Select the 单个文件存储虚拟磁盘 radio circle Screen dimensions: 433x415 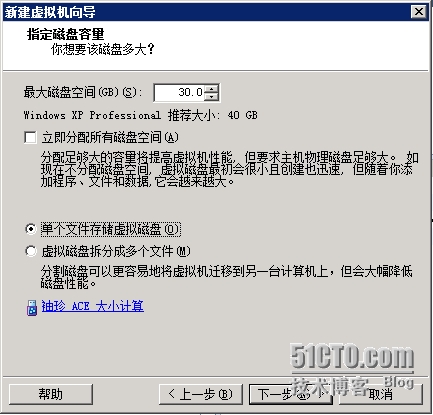point(30,229)
